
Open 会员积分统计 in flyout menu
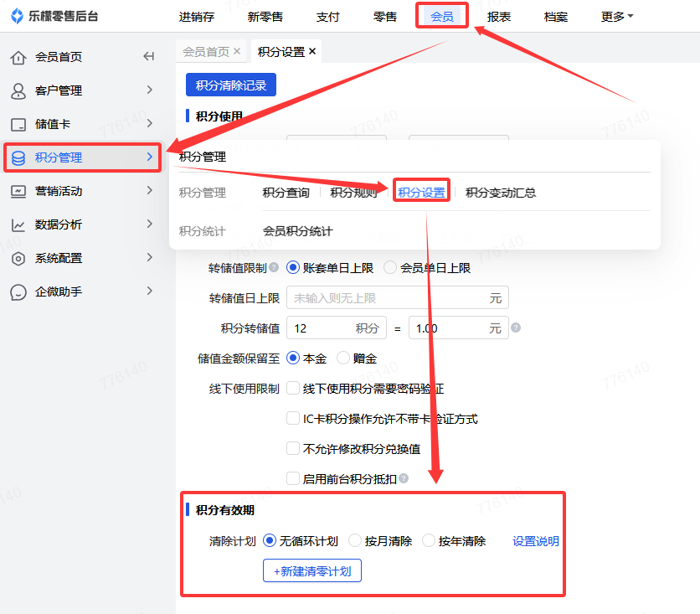pos(297,231)
